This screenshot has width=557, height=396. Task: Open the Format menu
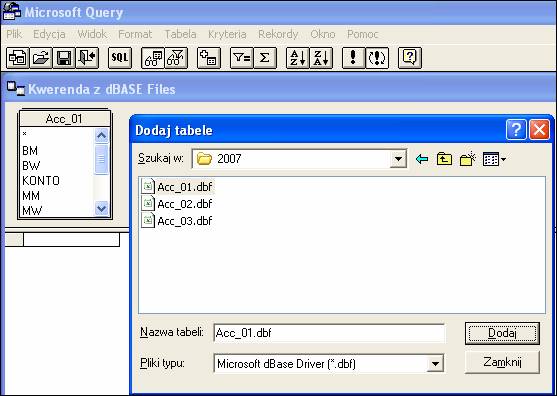135,34
